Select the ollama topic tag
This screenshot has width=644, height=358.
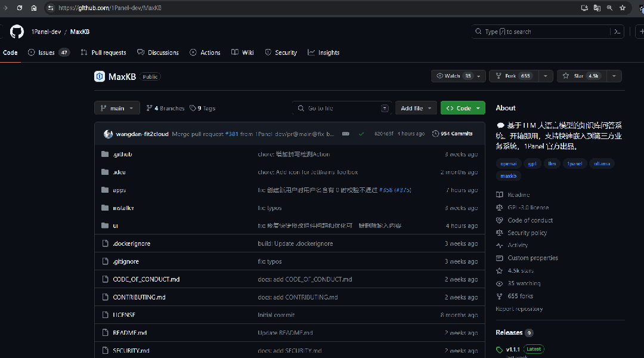coord(602,163)
